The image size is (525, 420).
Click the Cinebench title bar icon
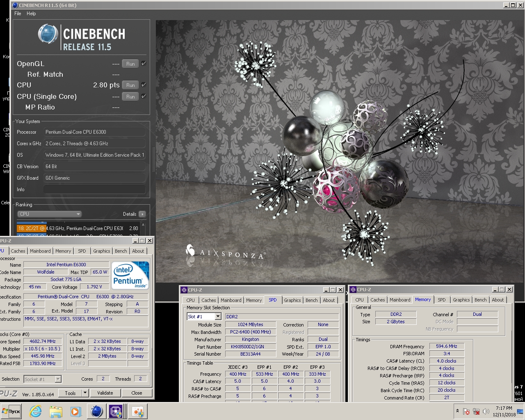(x=15, y=5)
